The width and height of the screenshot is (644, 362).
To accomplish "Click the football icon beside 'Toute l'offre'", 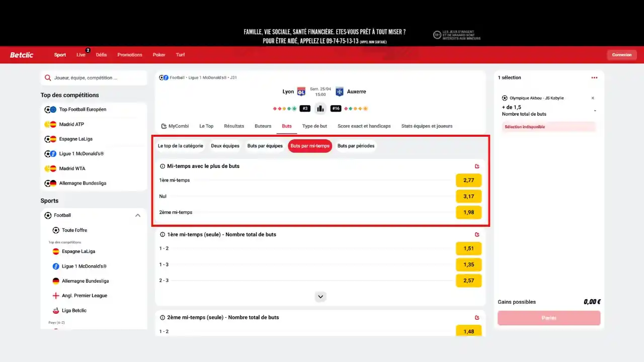I will (x=56, y=230).
